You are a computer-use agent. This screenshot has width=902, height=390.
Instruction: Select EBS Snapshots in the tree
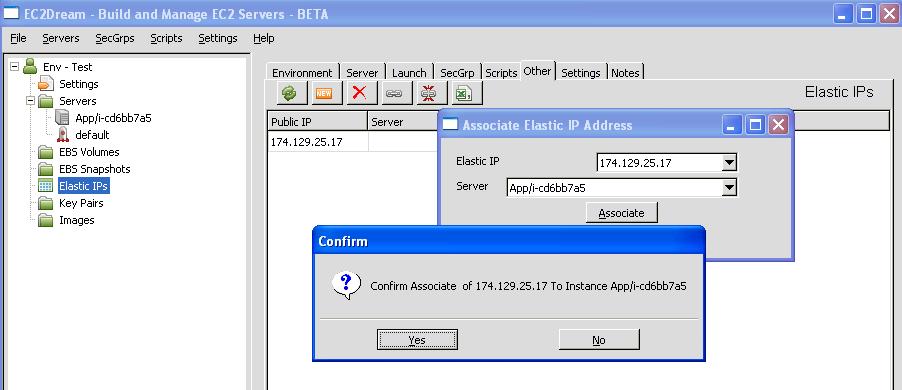94,169
